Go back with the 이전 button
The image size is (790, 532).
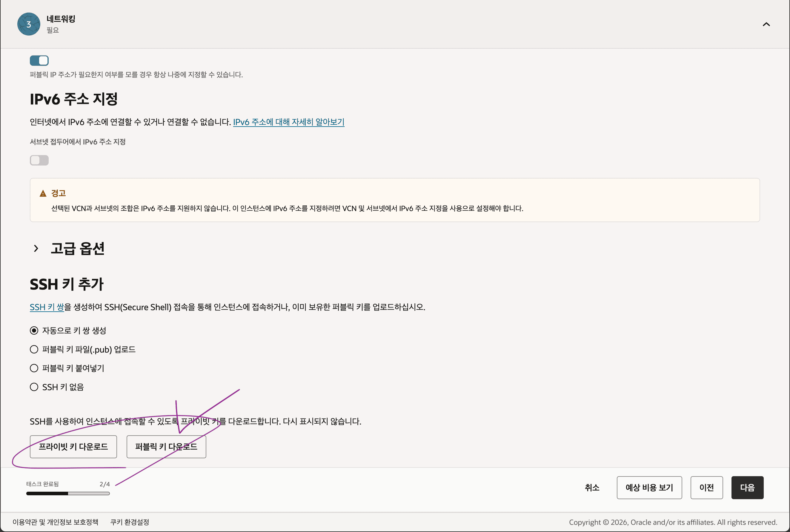click(707, 488)
